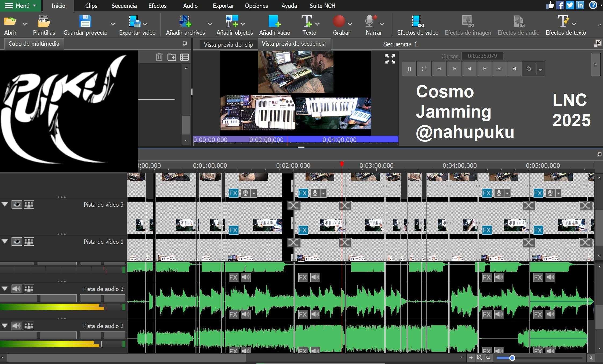Viewport: 603px width, 364px height.
Task: Open the Audio menu tab
Action: coord(190,6)
